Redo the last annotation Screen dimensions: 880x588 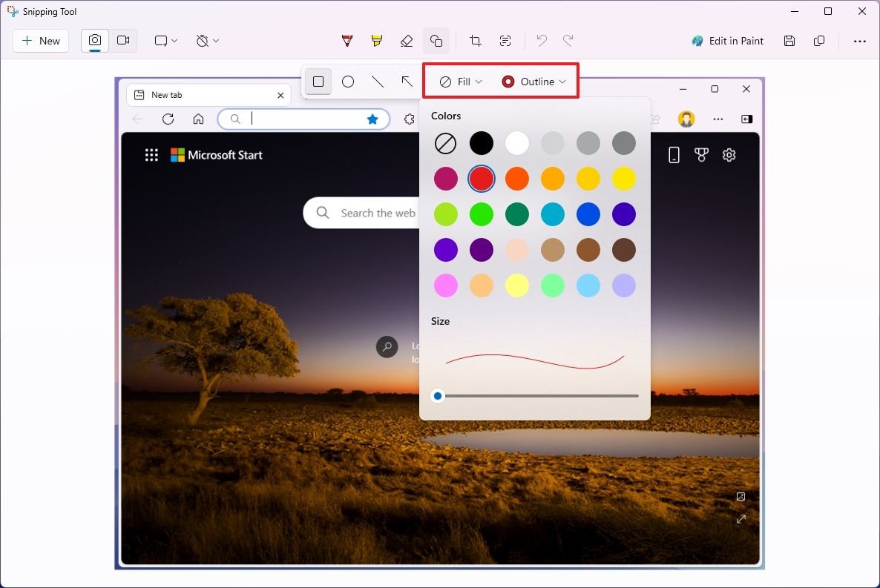coord(568,41)
